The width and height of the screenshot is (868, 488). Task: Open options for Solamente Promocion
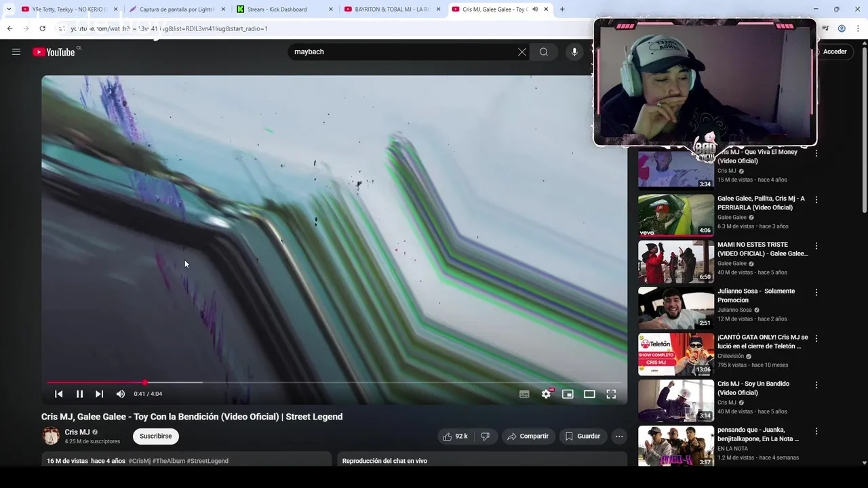click(816, 292)
